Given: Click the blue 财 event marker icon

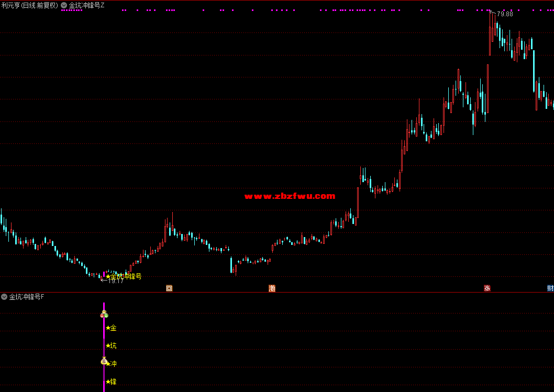Looking at the screenshot, I should [x=550, y=288].
